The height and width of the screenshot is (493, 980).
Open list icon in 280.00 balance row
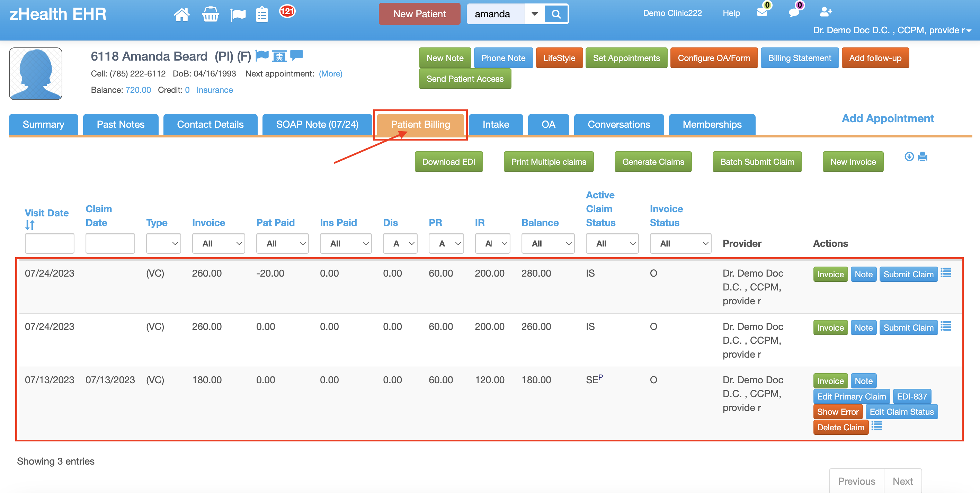point(946,273)
